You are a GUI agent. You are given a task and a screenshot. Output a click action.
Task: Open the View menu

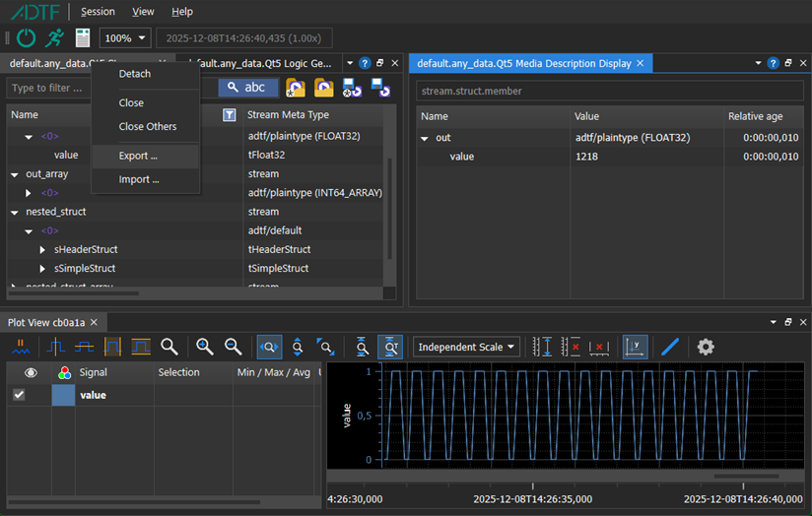pyautogui.click(x=143, y=12)
